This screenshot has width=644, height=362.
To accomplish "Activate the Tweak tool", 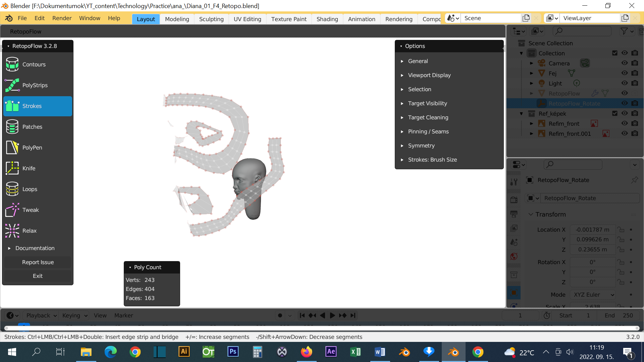I will click(x=31, y=210).
